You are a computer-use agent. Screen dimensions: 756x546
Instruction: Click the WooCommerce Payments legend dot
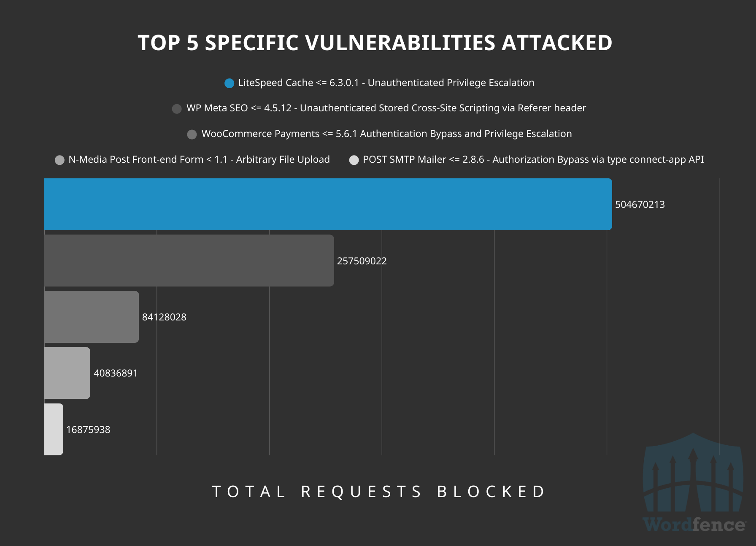[x=192, y=134]
